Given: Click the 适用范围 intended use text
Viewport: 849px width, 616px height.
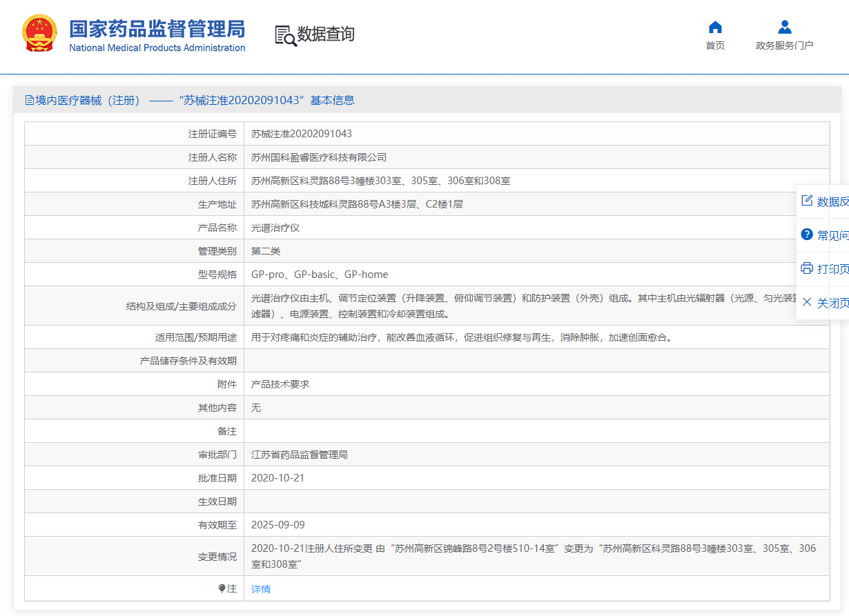Looking at the screenshot, I should tap(462, 337).
